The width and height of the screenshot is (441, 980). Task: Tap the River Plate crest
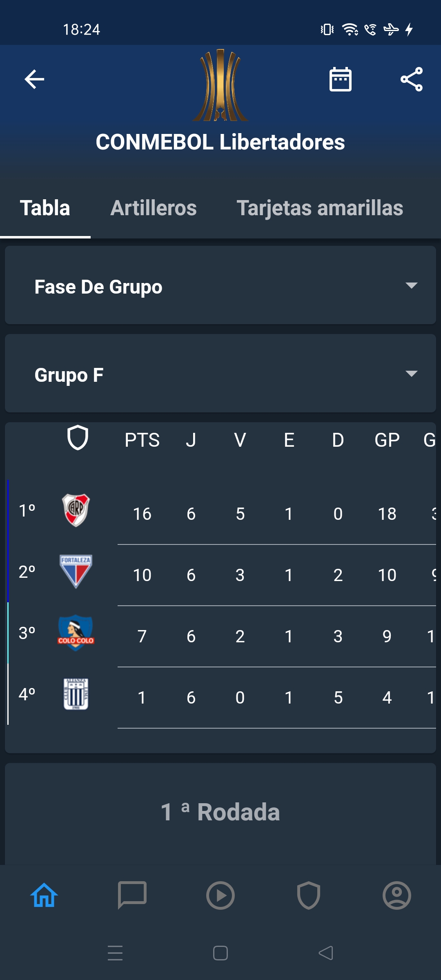click(76, 510)
